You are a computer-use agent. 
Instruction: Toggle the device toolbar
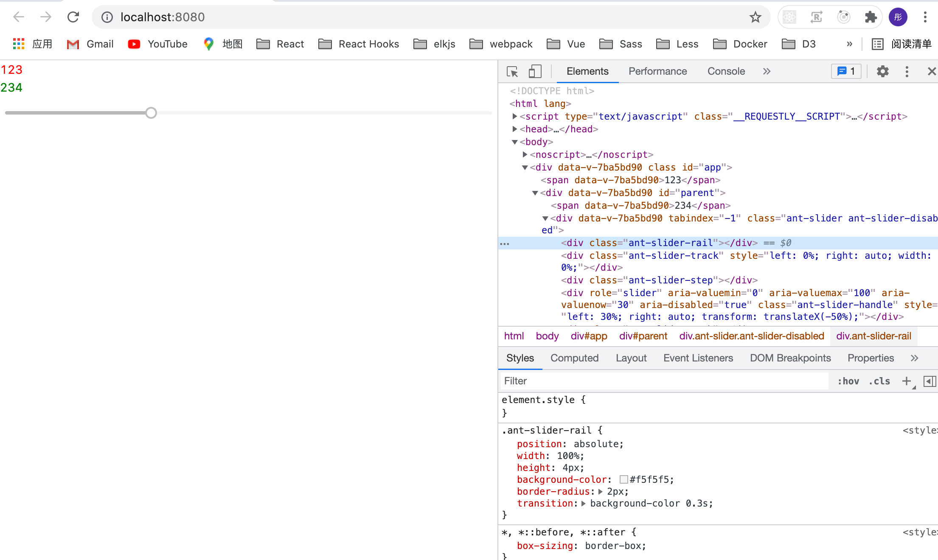coord(535,71)
